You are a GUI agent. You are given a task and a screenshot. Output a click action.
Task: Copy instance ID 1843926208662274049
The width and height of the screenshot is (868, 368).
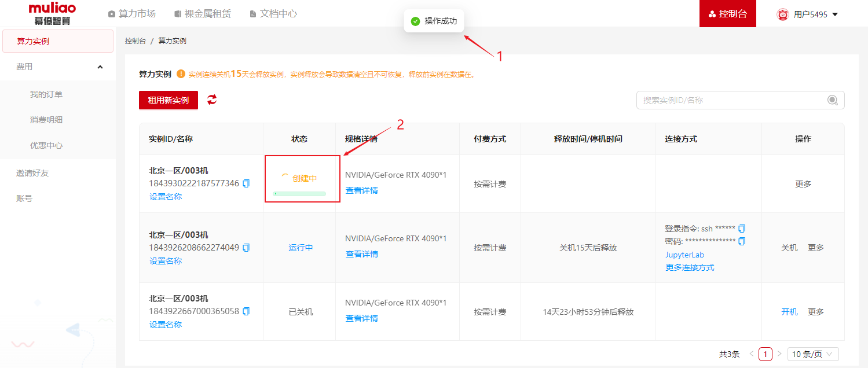coord(246,248)
